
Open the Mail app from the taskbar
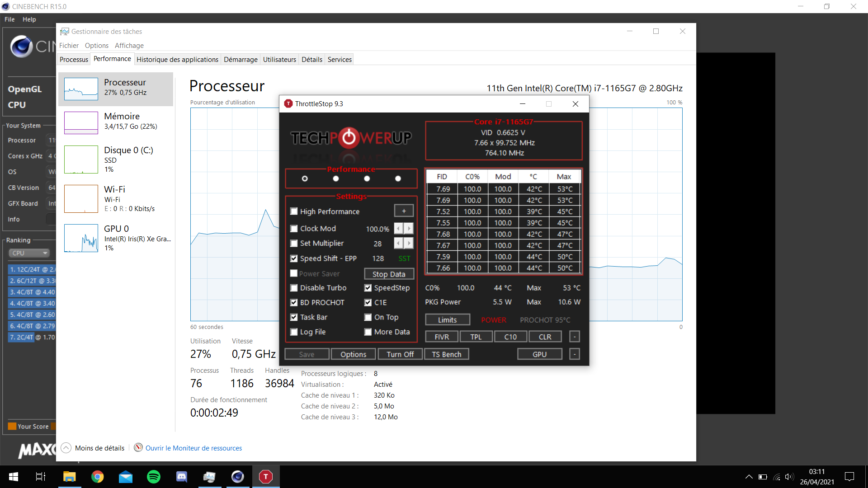click(x=126, y=477)
